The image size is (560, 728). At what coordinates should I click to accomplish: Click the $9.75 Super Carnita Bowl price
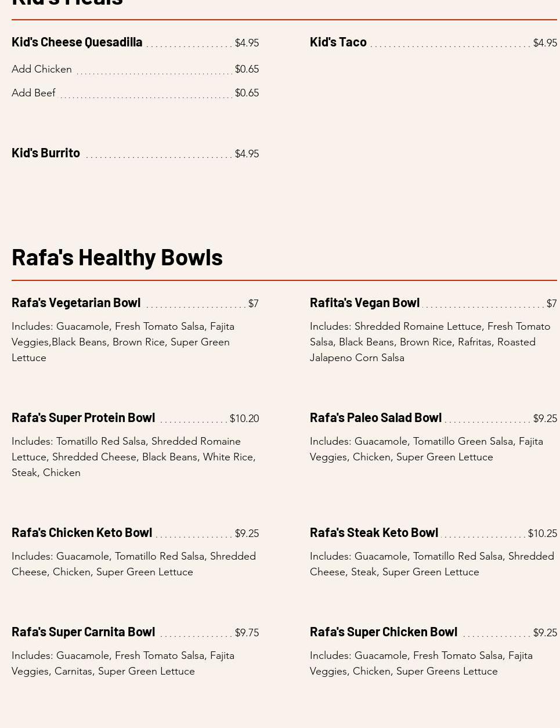247,633
